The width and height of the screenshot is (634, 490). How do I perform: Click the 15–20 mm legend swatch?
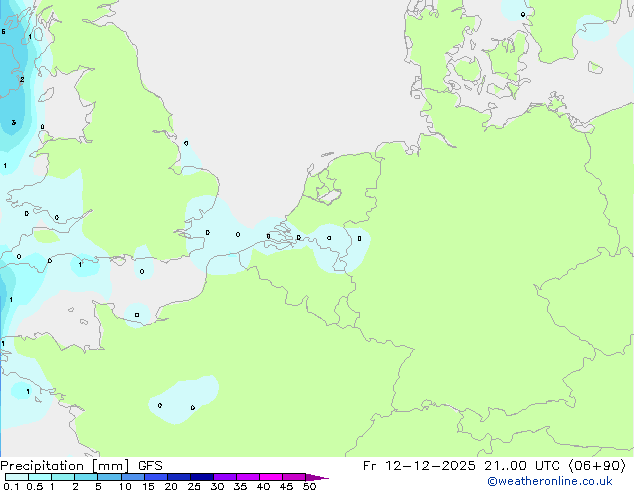pos(156,477)
